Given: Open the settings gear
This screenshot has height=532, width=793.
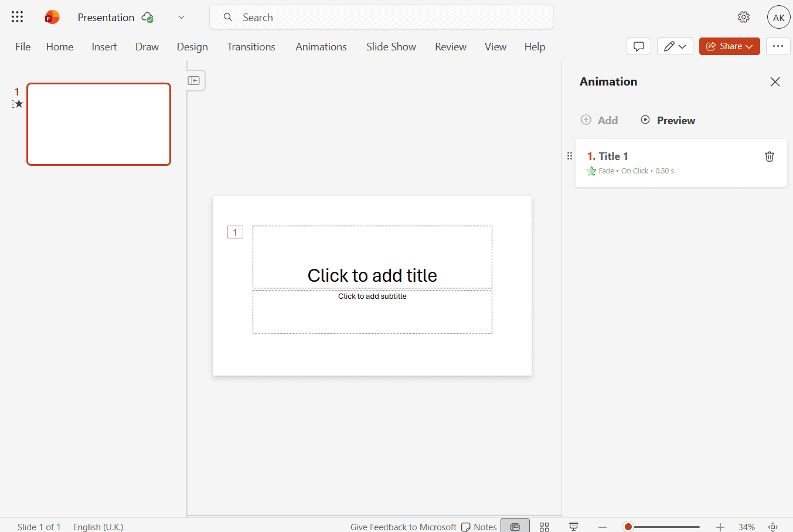Looking at the screenshot, I should 743,17.
